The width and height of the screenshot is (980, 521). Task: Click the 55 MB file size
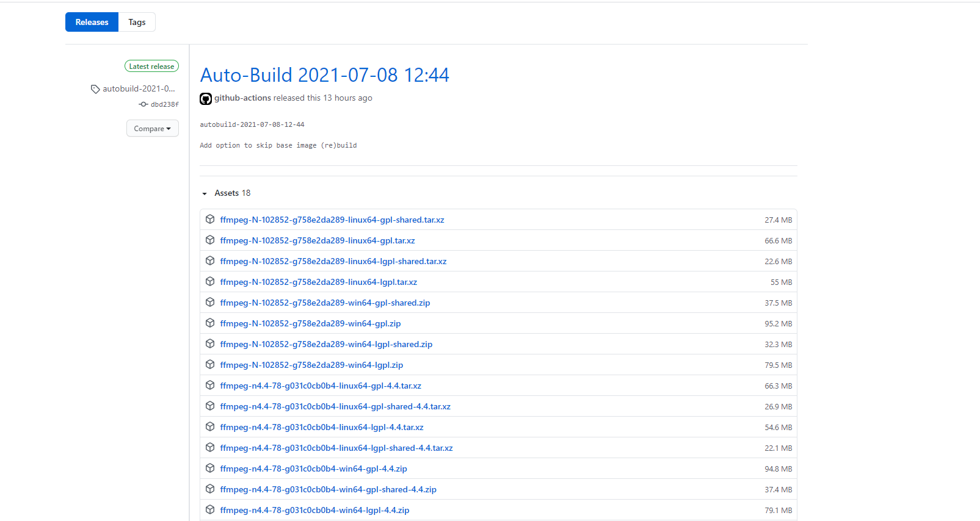782,282
